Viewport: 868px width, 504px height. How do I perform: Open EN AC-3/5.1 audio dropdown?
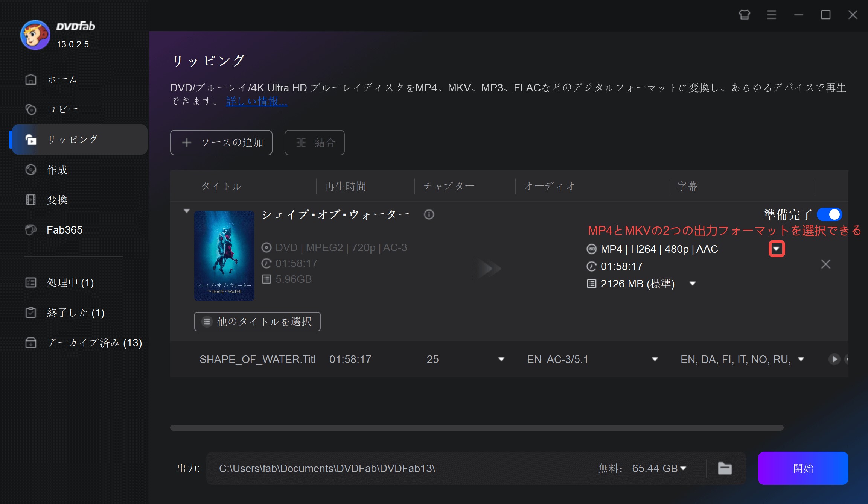point(655,359)
